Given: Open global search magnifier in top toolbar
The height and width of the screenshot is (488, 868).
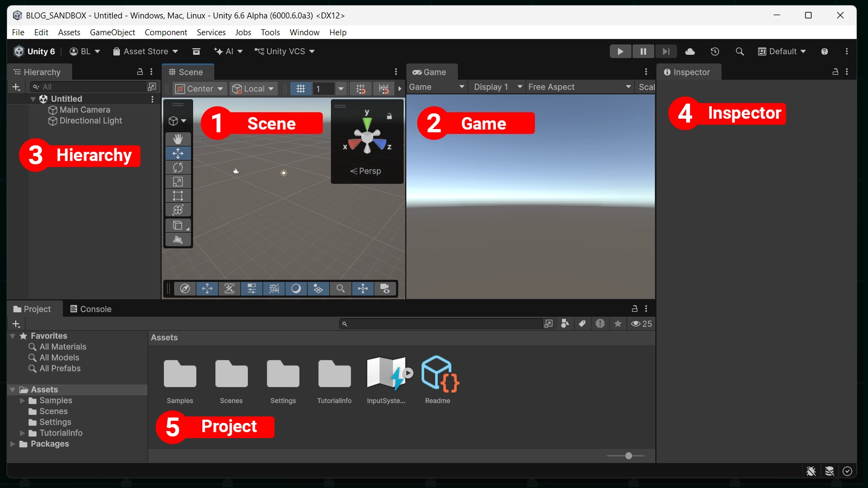Looking at the screenshot, I should (x=739, y=52).
